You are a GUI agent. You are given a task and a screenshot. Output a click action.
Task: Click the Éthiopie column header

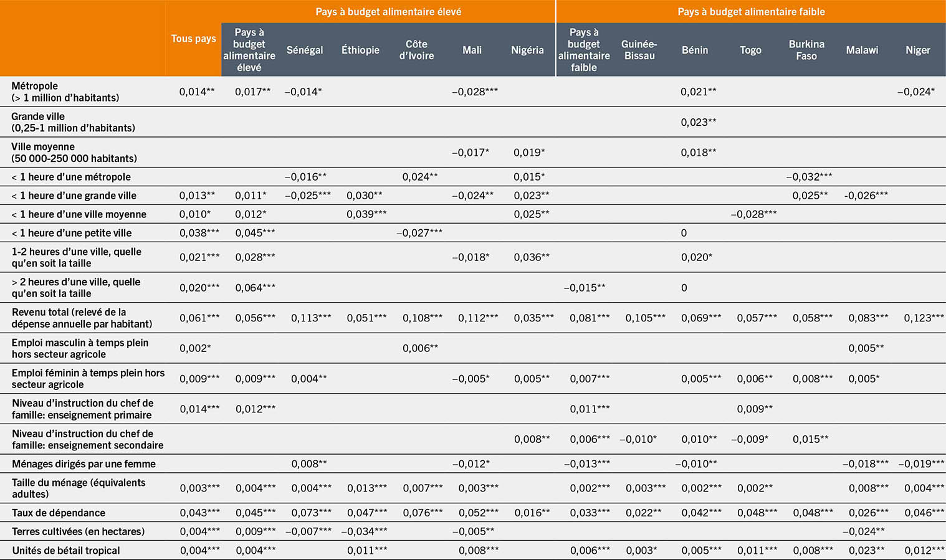point(360,50)
